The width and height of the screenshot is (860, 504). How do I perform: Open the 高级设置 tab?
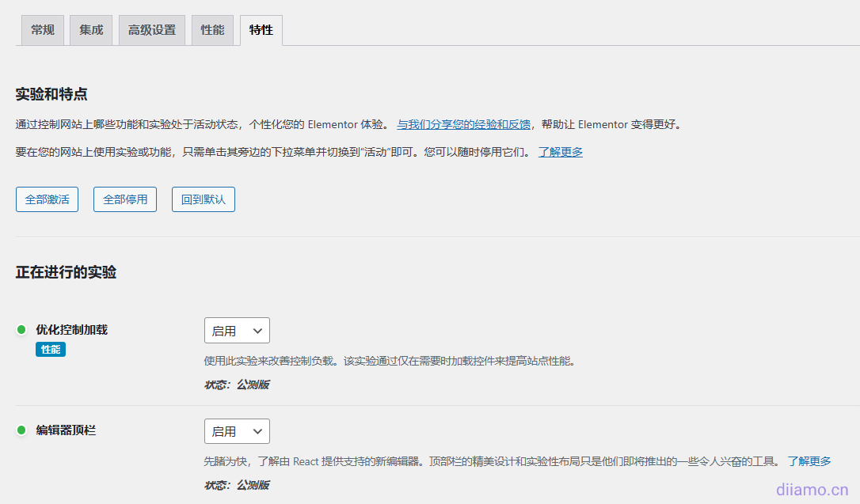pos(151,30)
